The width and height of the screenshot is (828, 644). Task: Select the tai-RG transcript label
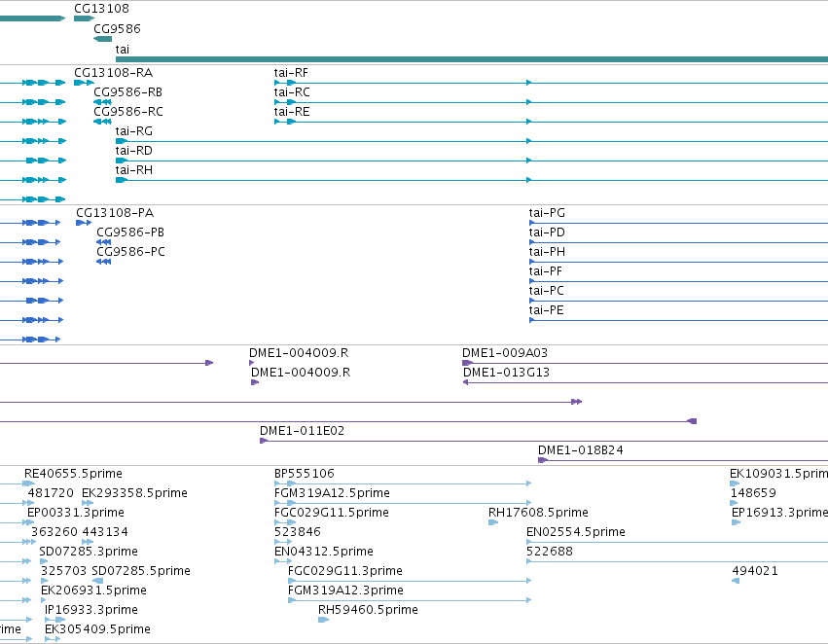134,131
